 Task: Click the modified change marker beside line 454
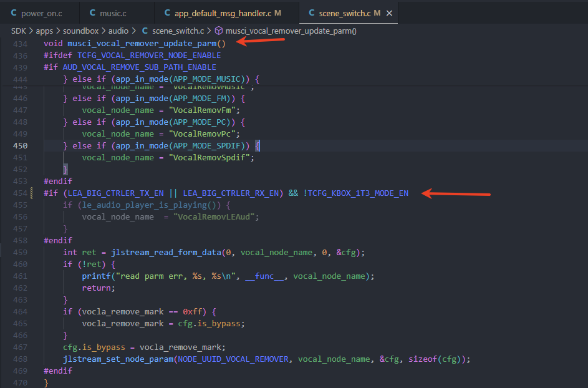coord(32,193)
